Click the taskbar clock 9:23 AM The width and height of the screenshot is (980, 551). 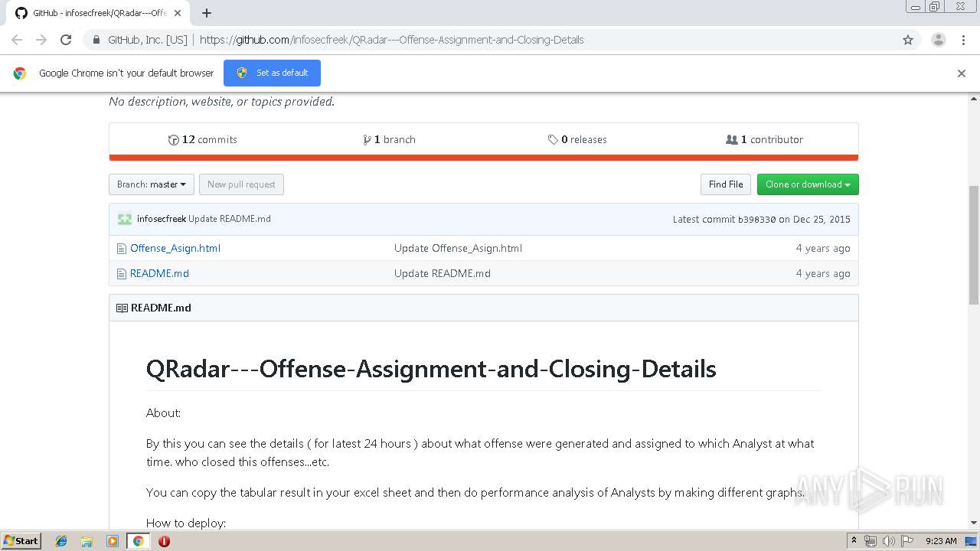coord(941,541)
